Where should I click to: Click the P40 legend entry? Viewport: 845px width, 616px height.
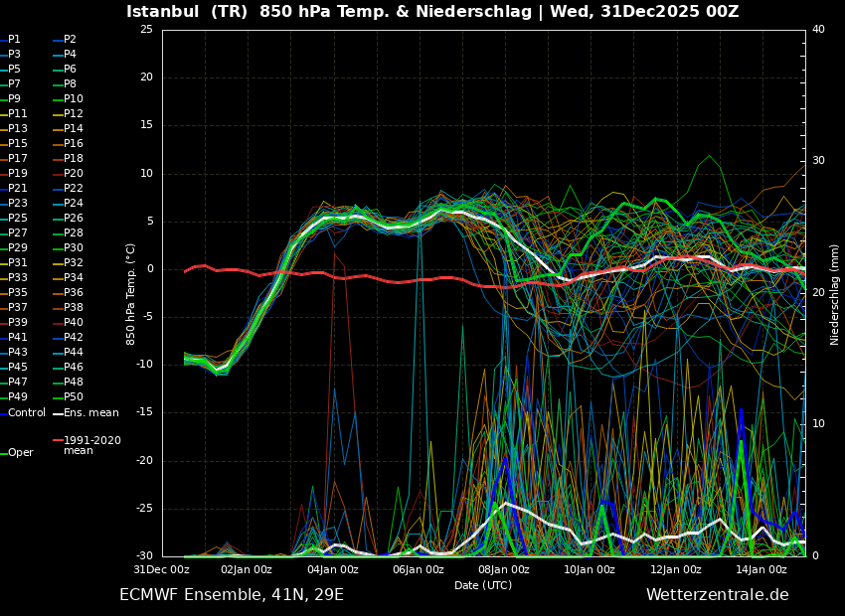pos(68,322)
